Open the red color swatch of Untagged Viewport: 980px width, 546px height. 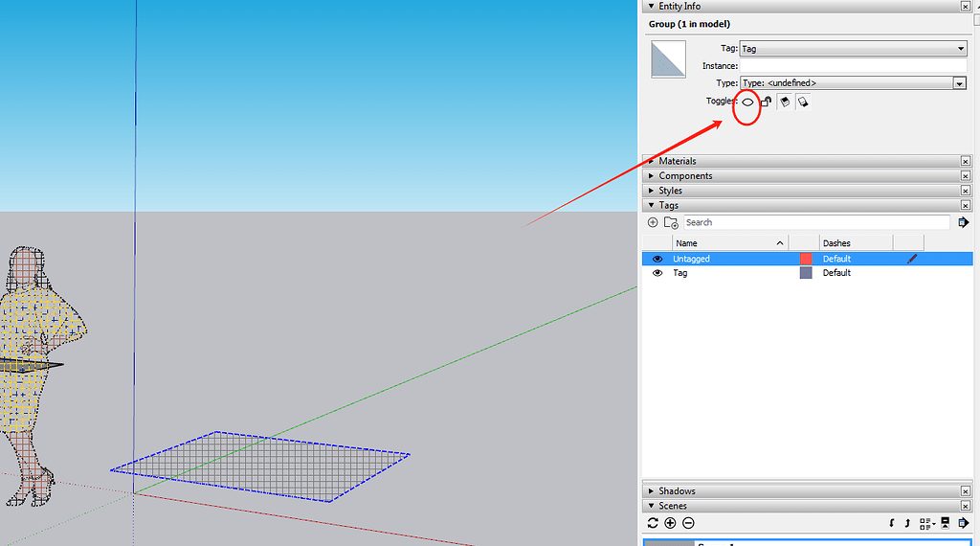pos(806,259)
